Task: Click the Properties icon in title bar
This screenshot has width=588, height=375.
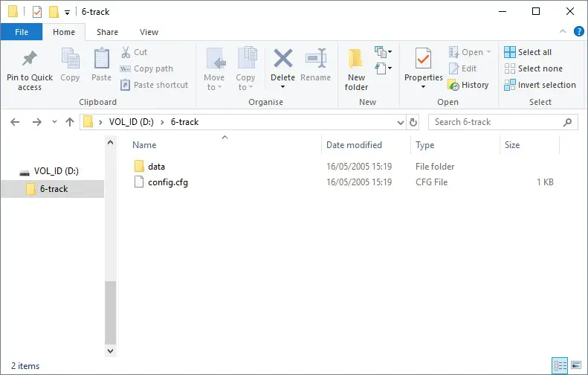Action: click(36, 12)
